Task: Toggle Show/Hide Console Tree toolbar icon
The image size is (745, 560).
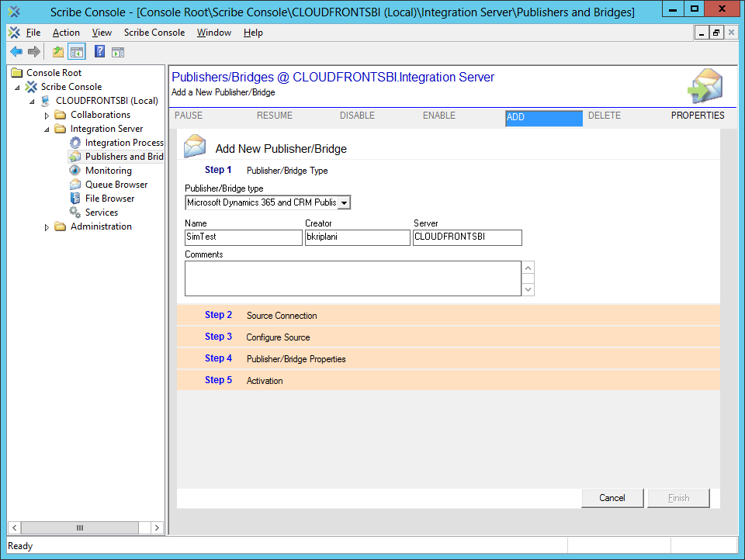Action: (76, 52)
